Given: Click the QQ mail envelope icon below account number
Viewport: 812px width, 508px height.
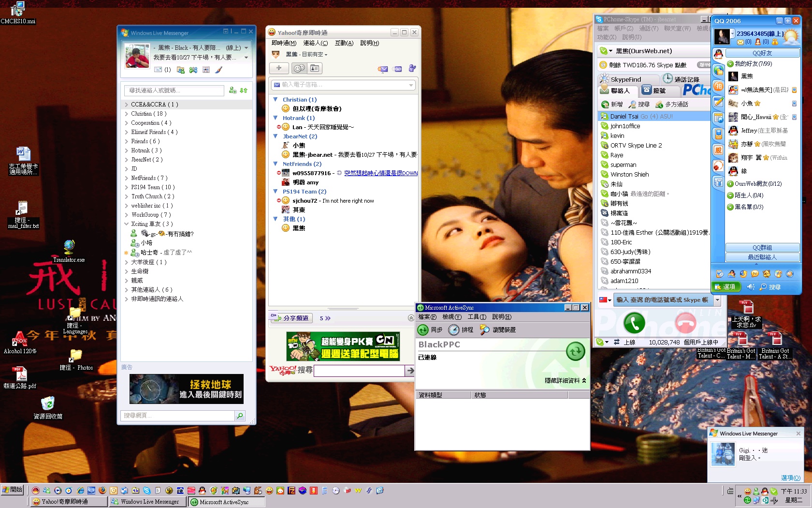Looking at the screenshot, I should click(740, 42).
